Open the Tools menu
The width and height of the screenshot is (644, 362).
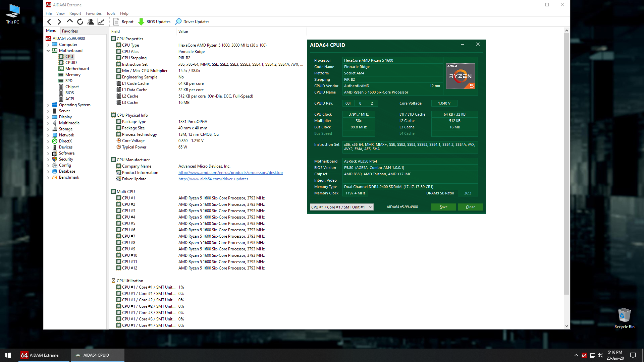click(111, 13)
